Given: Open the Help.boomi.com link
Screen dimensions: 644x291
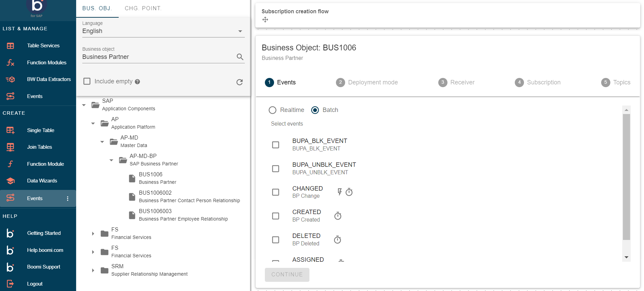Looking at the screenshot, I should [45, 250].
